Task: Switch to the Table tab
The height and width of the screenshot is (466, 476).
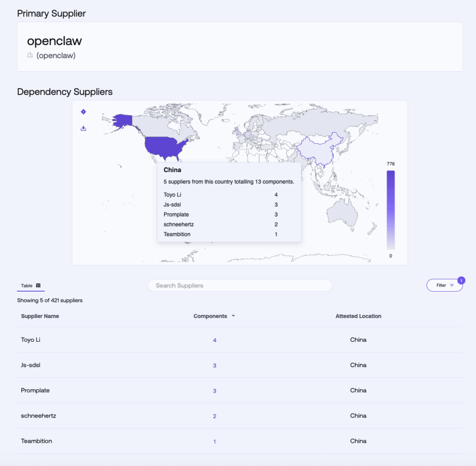Action: click(x=31, y=286)
